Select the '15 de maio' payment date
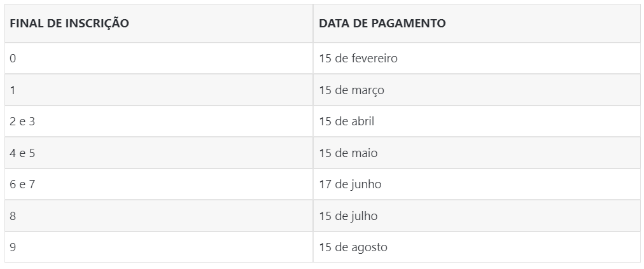Viewport: 644px width, 269px height. pyautogui.click(x=348, y=153)
